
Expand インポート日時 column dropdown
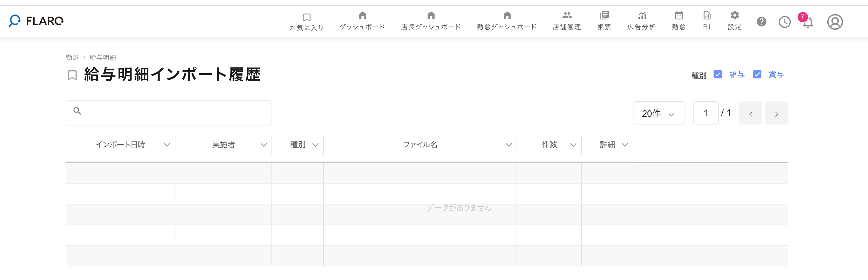click(x=167, y=145)
